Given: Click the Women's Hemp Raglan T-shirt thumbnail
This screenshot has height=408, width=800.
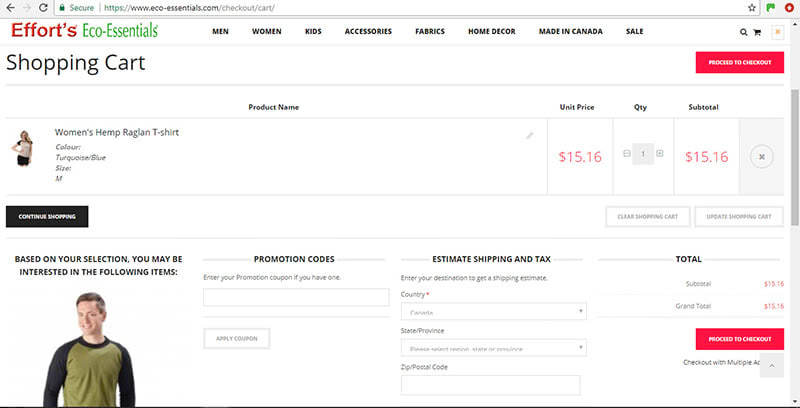Looking at the screenshot, I should (x=22, y=148).
